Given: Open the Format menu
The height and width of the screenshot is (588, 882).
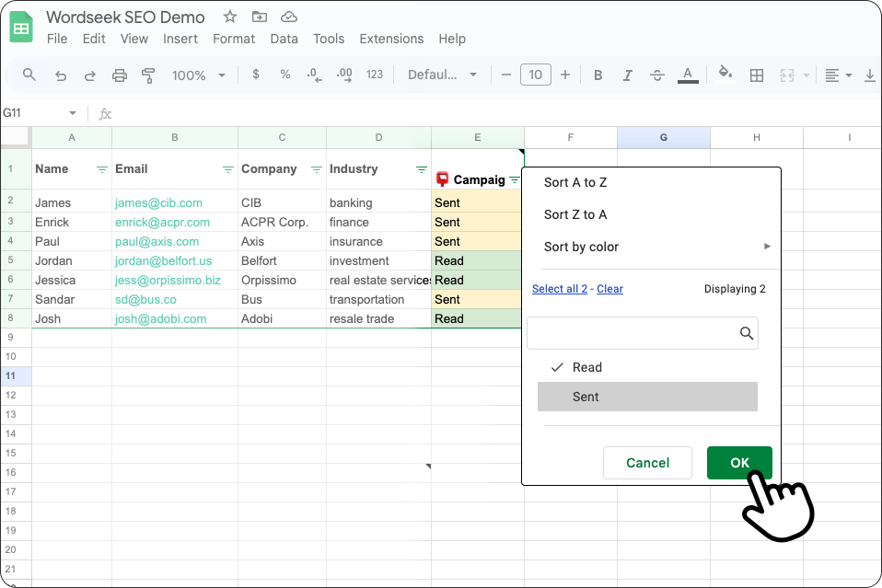Looking at the screenshot, I should pyautogui.click(x=234, y=39).
